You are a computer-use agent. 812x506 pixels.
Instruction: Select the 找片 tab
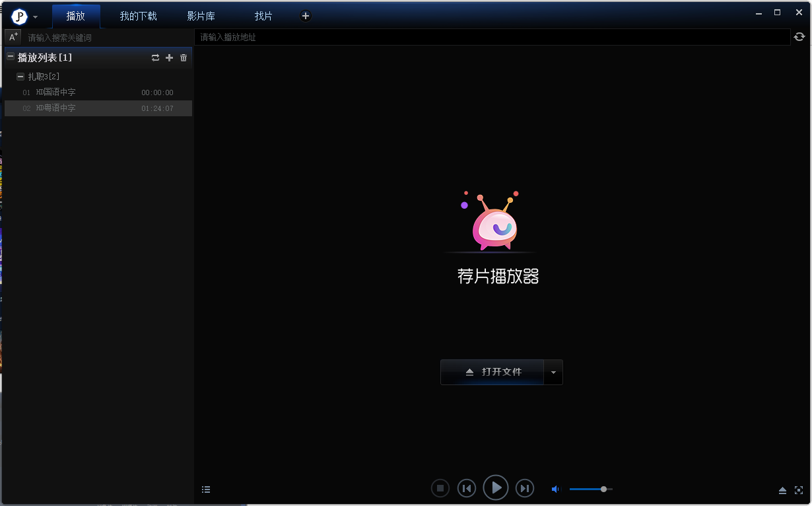(x=263, y=16)
